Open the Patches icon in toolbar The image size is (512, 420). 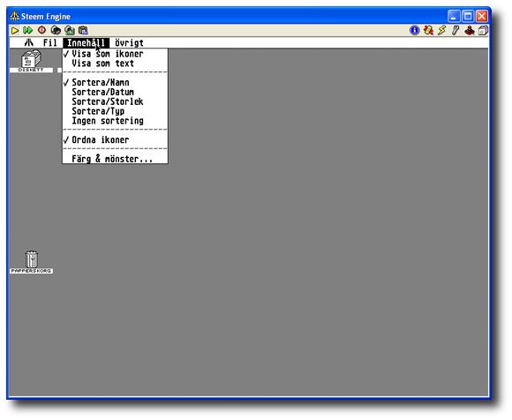coord(428,30)
